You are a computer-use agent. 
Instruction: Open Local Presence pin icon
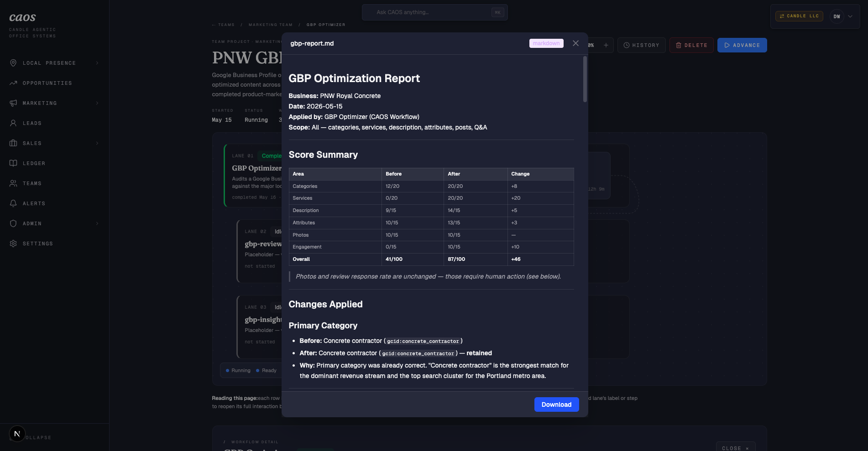point(13,63)
